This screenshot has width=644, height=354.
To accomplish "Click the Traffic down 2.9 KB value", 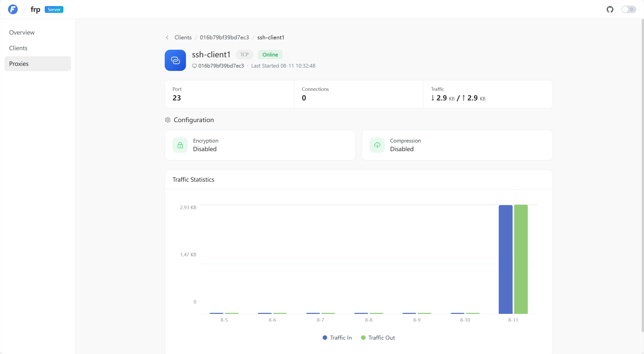I will click(x=443, y=98).
